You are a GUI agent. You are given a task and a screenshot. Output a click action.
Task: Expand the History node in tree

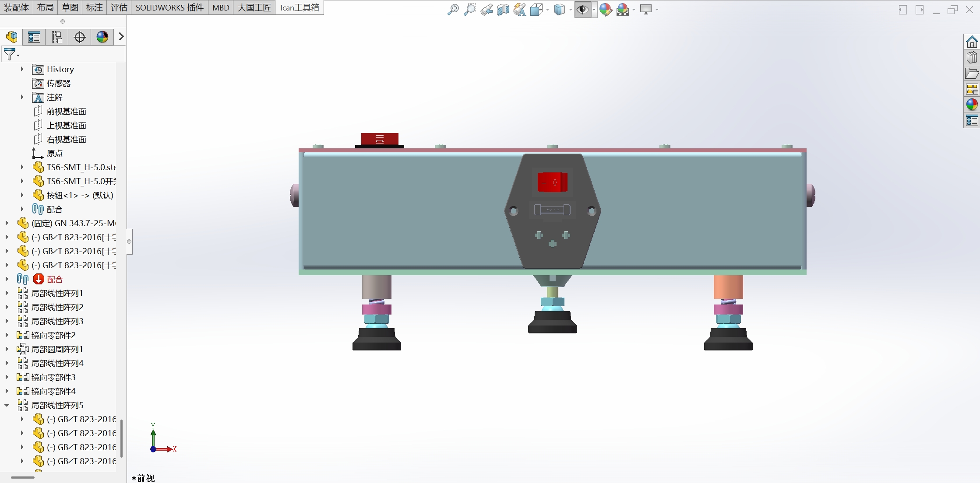(x=22, y=70)
